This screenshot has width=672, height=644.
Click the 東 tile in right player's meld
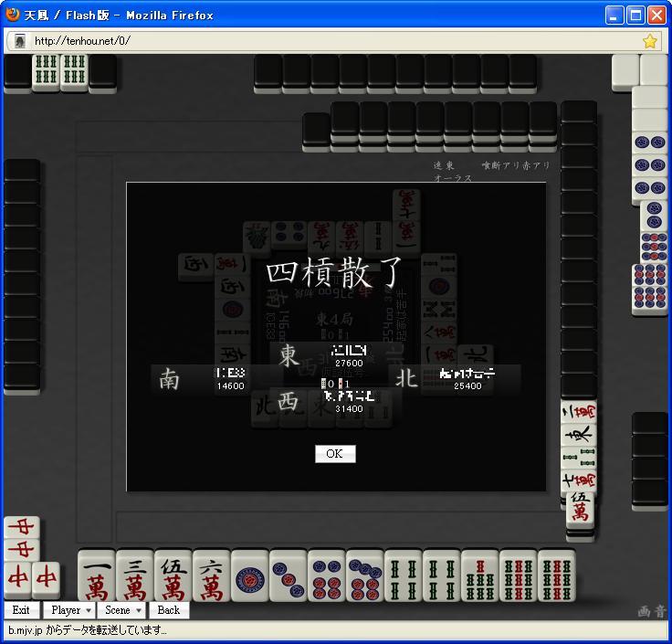(x=579, y=436)
